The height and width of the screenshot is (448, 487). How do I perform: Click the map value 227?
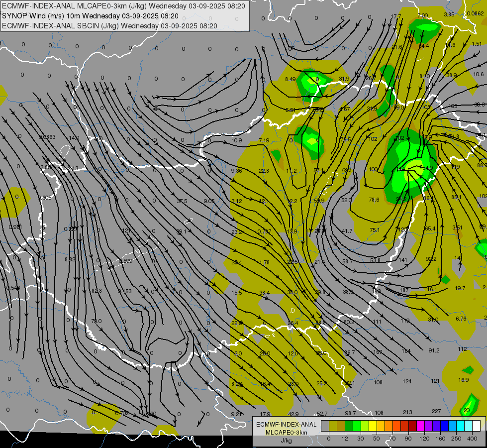tap(436, 411)
